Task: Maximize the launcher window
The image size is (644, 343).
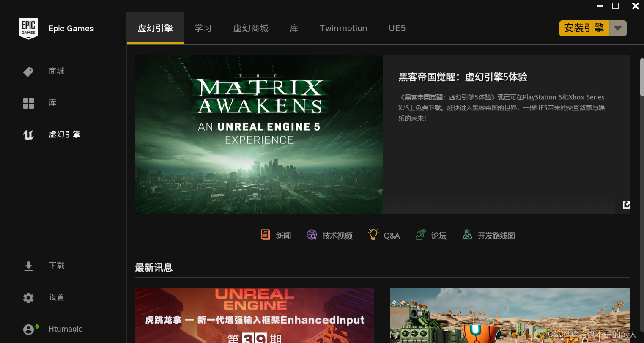Action: tap(616, 6)
